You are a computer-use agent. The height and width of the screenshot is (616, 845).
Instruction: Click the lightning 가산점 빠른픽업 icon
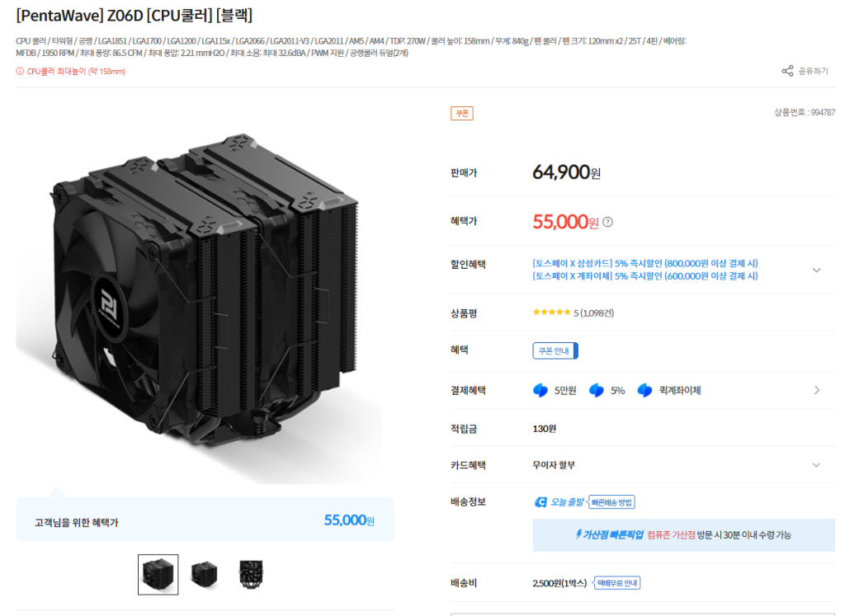coord(578,534)
